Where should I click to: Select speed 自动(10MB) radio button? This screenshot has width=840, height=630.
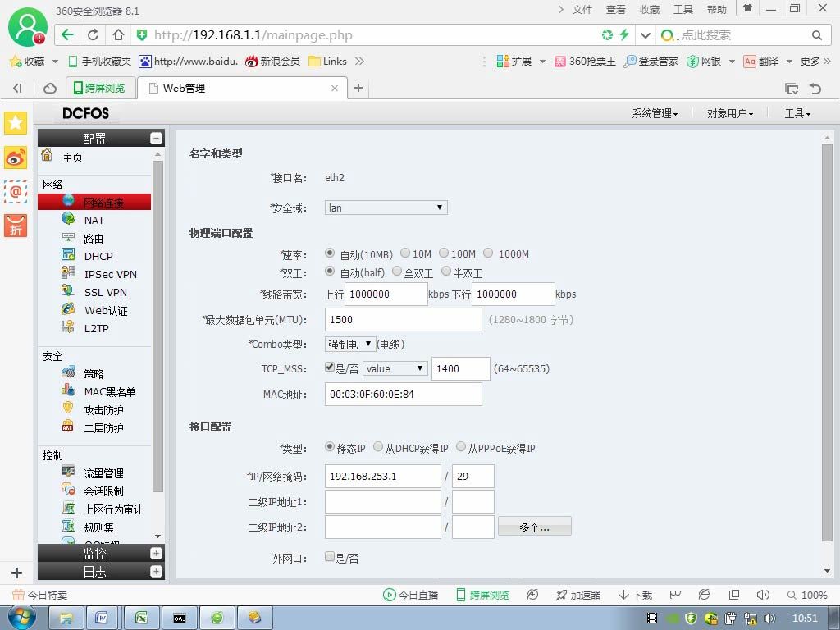coord(330,253)
